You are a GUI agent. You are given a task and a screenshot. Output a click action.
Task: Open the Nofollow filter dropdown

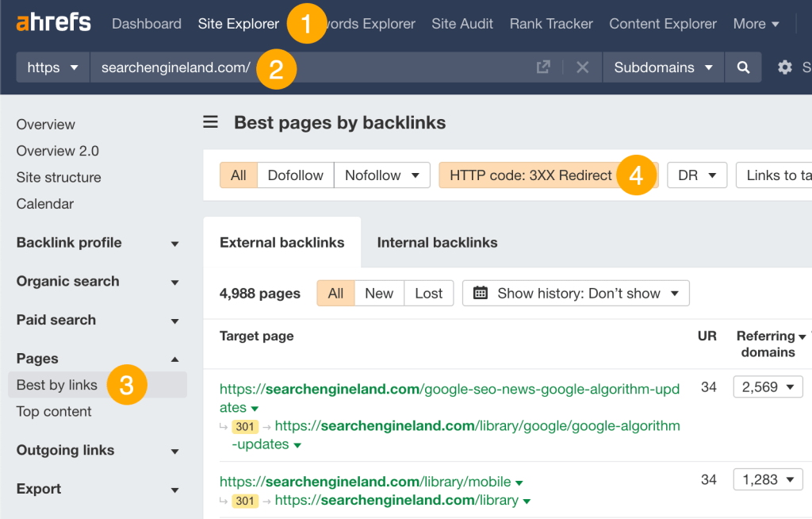382,175
